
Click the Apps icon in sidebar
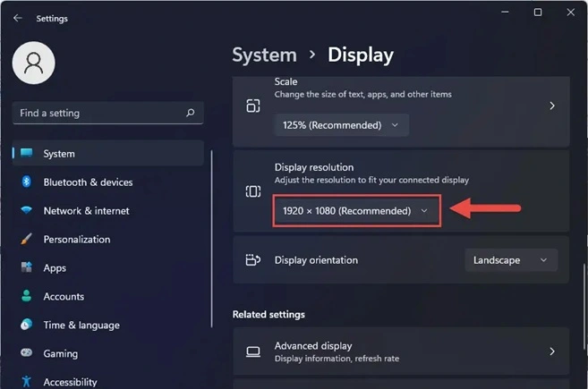[26, 267]
